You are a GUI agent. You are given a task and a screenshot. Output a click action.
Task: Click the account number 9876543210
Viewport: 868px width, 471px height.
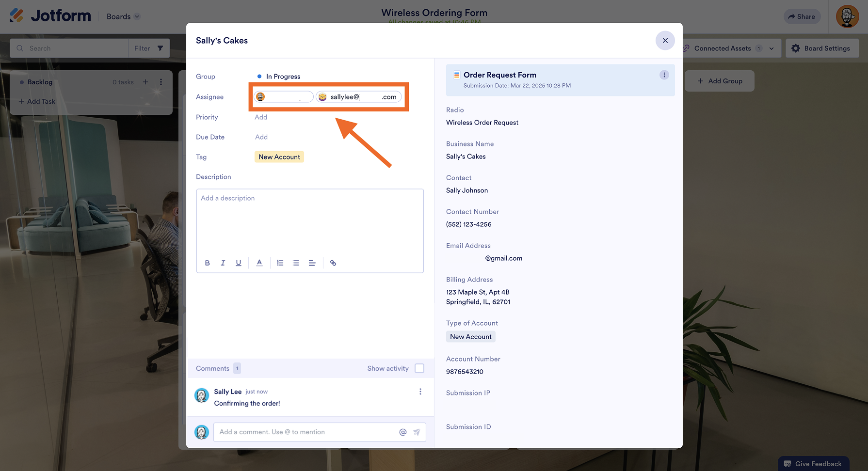pos(465,372)
